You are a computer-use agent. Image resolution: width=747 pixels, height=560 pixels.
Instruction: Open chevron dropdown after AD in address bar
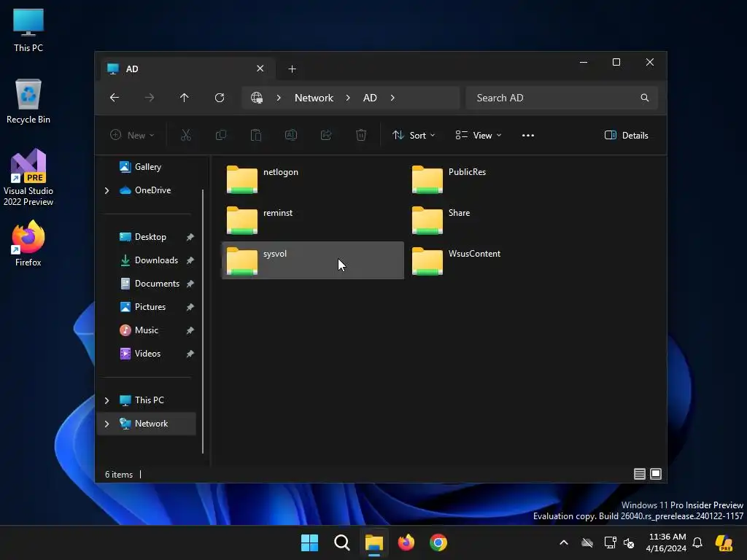click(x=392, y=98)
